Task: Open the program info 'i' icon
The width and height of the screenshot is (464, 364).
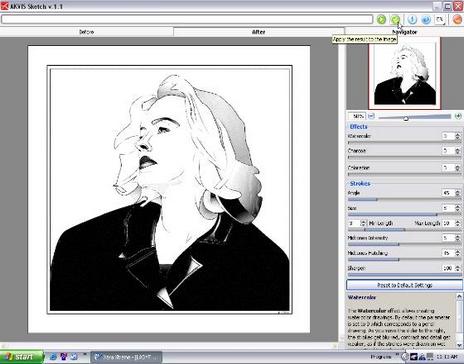Action: [412, 20]
